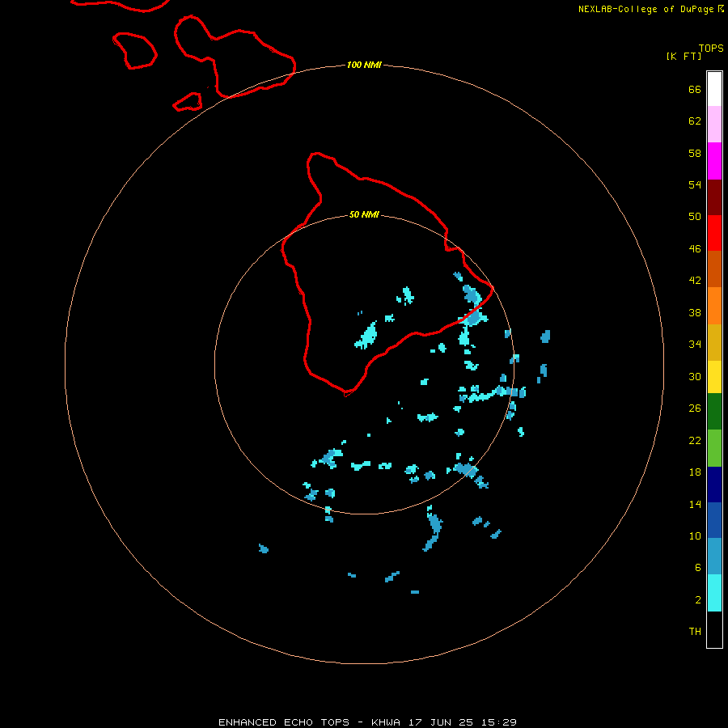Click legend value 10
This screenshot has height=728, width=728.
click(x=695, y=535)
